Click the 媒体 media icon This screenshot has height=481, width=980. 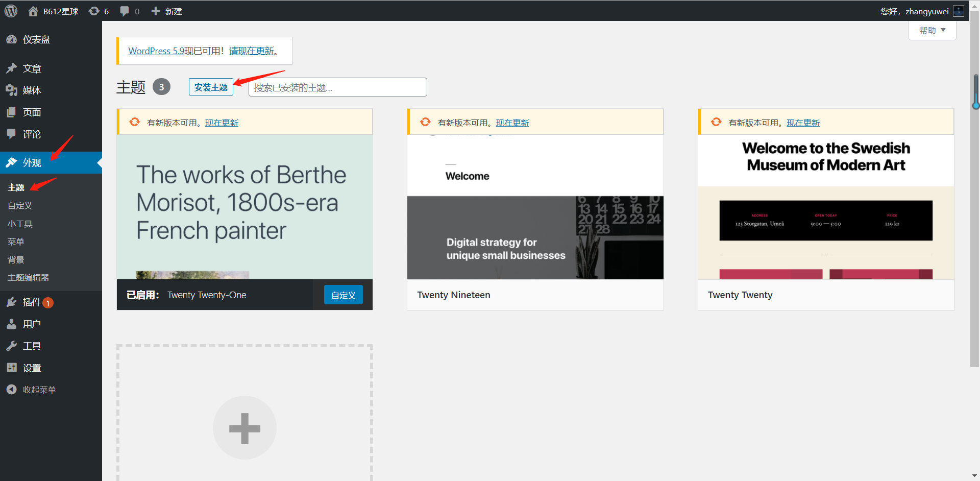pyautogui.click(x=11, y=90)
